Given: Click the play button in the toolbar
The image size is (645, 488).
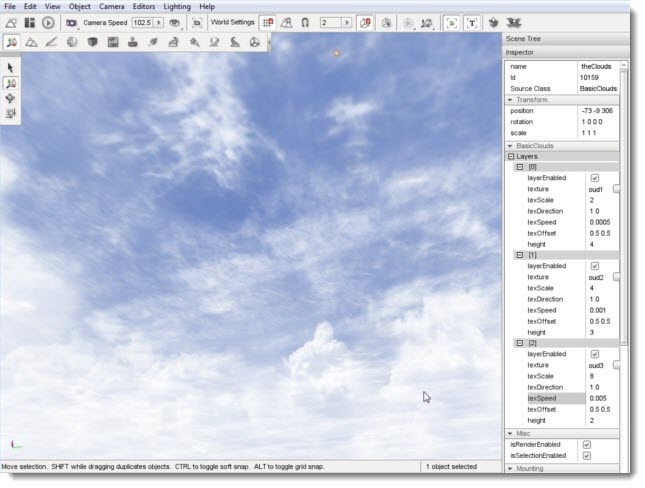Looking at the screenshot, I should (x=48, y=22).
